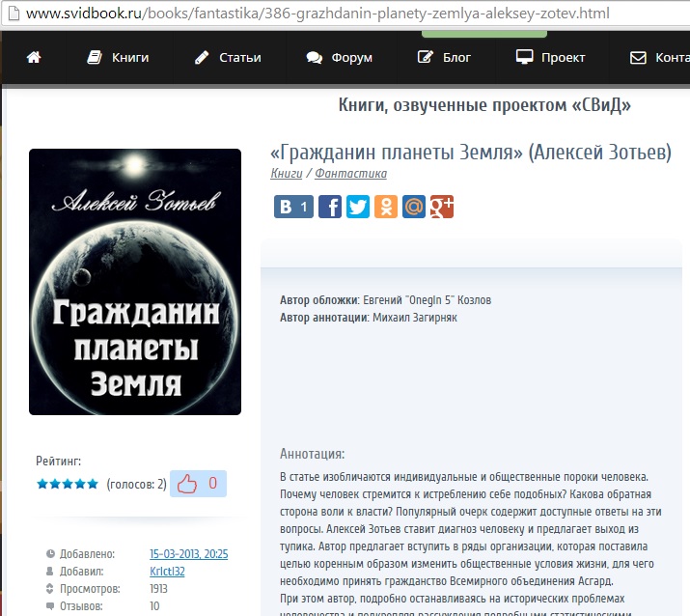The image size is (690, 616).
Task: Share the book on Google Plus
Action: [442, 207]
